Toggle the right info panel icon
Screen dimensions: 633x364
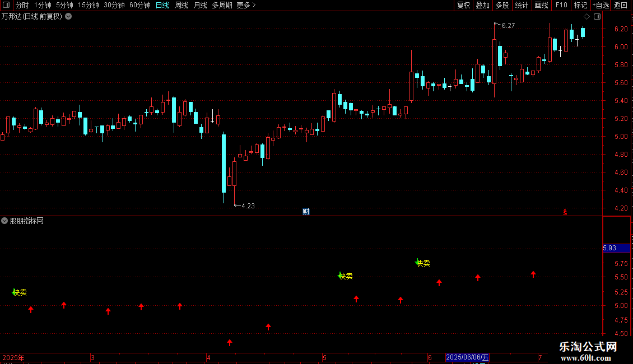coord(597,17)
